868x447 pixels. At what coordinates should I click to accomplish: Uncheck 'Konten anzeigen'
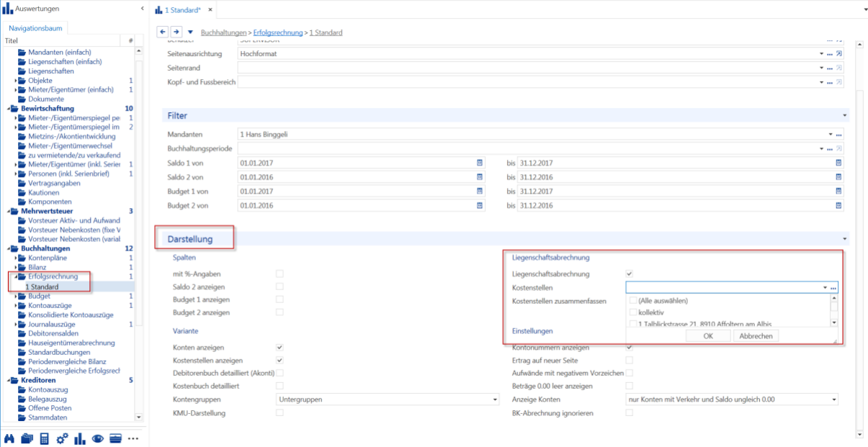tap(279, 347)
